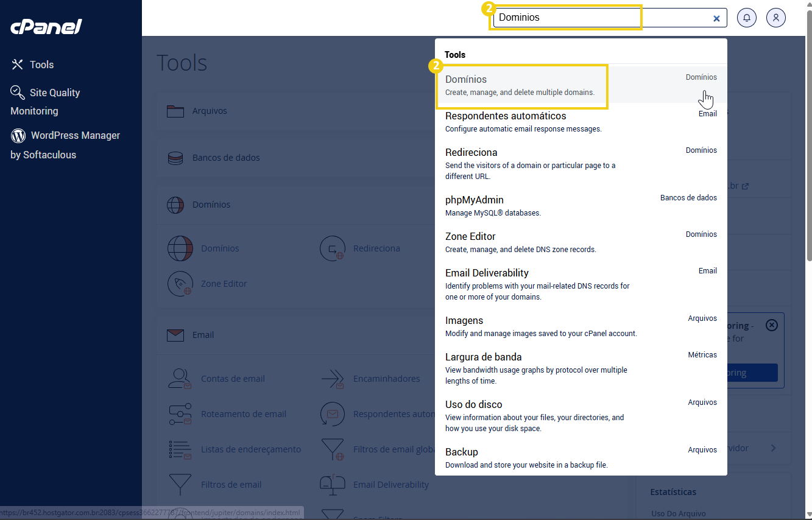Click the user account icon

pos(775,18)
